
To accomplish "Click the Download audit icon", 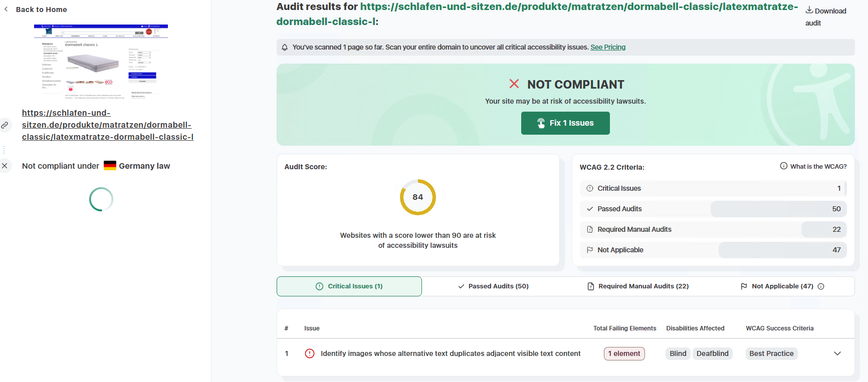I will pos(809,10).
